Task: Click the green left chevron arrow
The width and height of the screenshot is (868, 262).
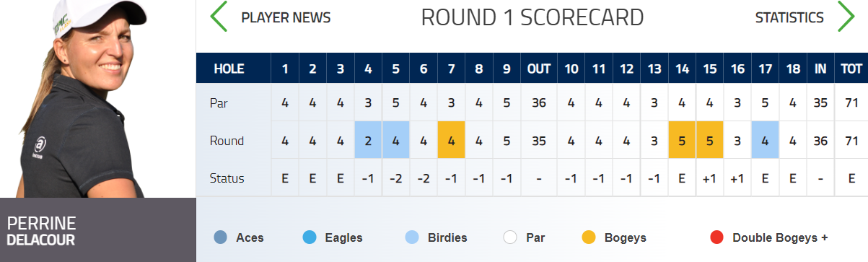Action: (218, 17)
